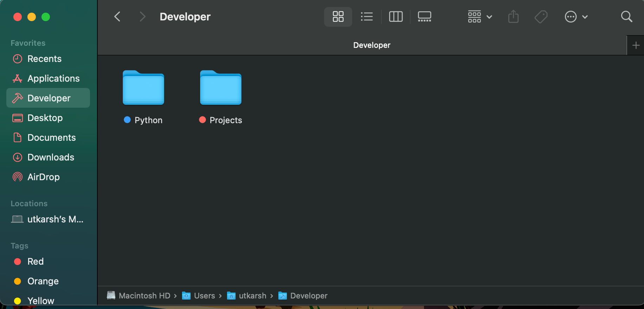Click the Tags section header
644x309 pixels.
pyautogui.click(x=19, y=246)
